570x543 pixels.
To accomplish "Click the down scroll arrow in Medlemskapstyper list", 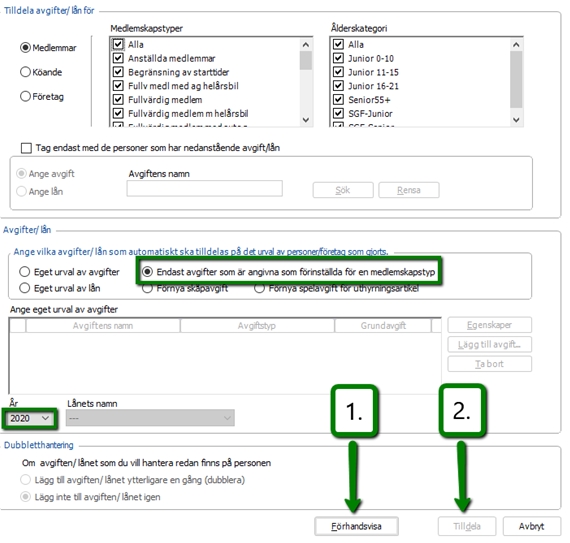I will coord(306,120).
